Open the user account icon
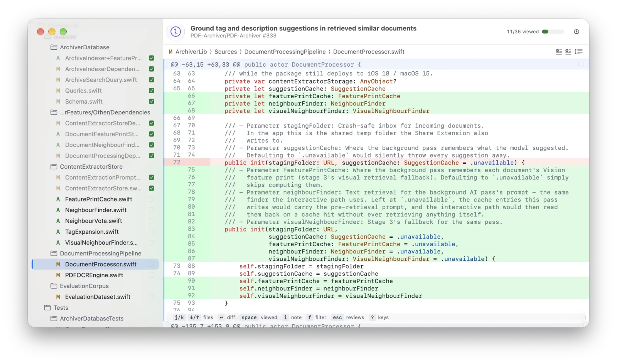617x364 pixels. click(x=577, y=32)
